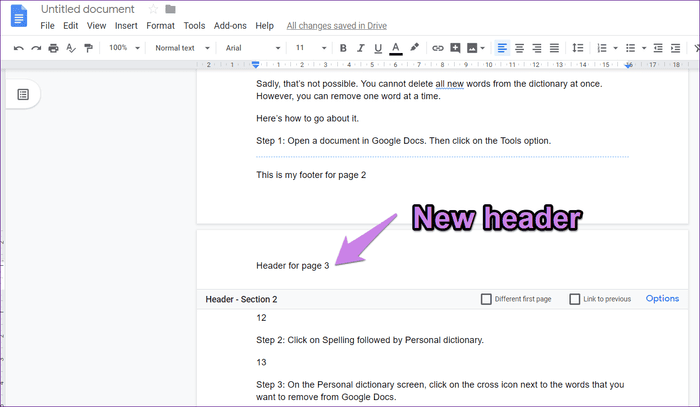700x407 pixels.
Task: Rename the Untitled document title
Action: [x=88, y=9]
